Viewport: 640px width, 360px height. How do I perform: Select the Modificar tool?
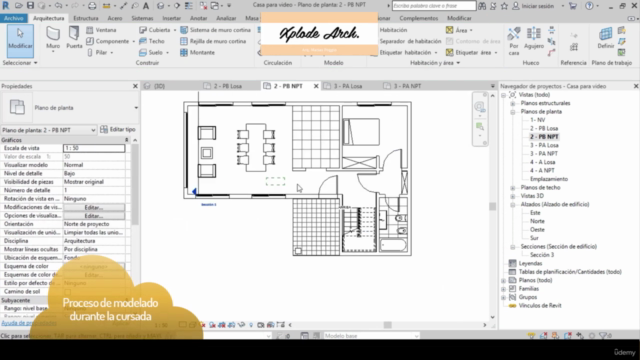click(20, 40)
